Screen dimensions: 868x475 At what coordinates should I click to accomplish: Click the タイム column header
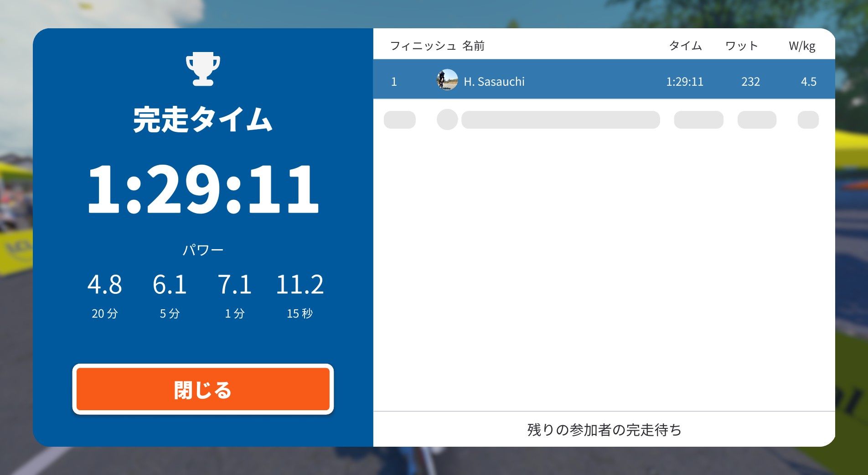[x=685, y=46]
